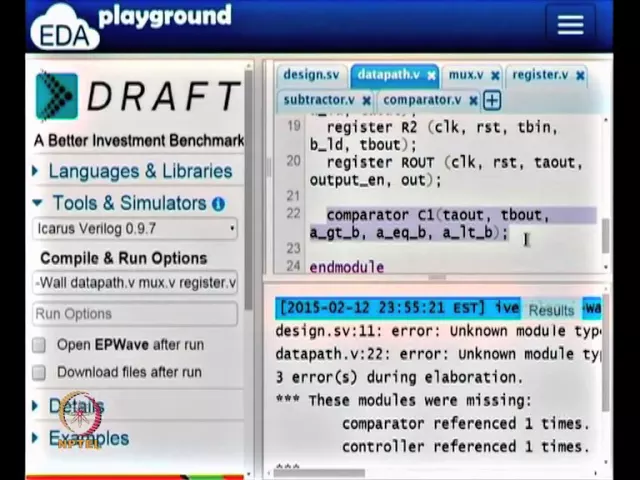Add a new file tab with plus icon
This screenshot has width=640, height=480.
click(x=492, y=100)
